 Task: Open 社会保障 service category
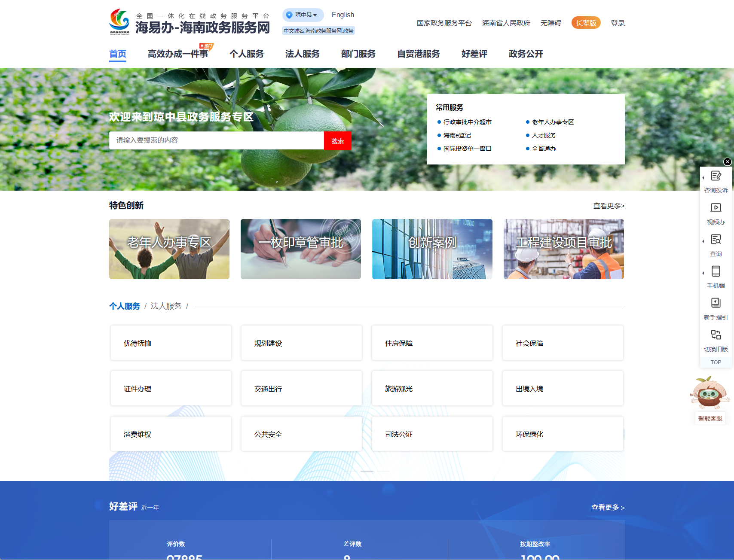pyautogui.click(x=563, y=343)
